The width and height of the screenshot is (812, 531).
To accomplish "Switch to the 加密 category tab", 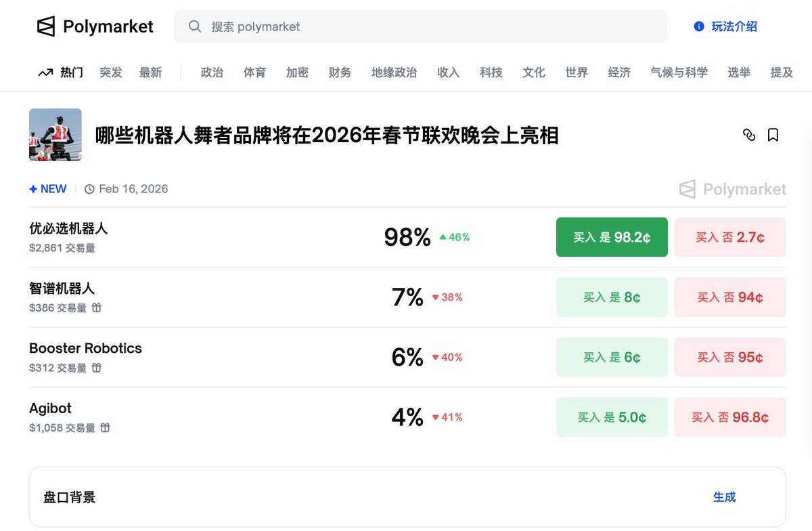I will (x=297, y=72).
